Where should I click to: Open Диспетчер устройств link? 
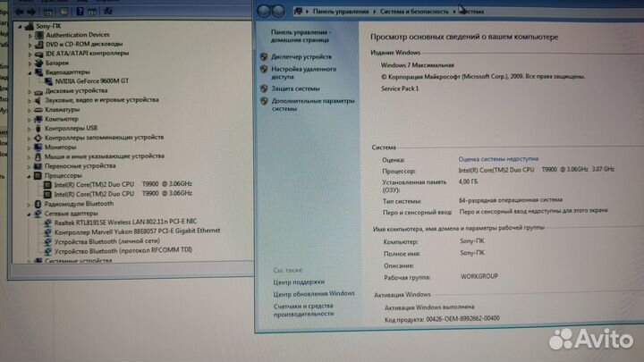301,56
